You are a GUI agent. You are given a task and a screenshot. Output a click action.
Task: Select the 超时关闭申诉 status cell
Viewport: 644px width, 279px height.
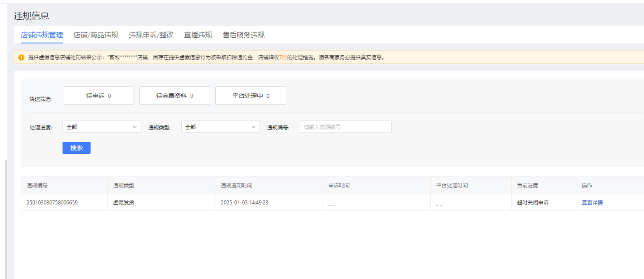click(533, 203)
